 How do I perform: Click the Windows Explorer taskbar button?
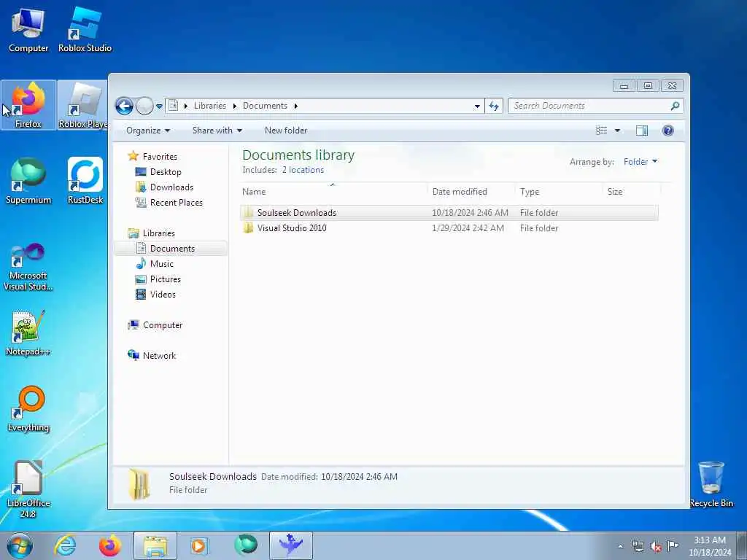coord(155,545)
